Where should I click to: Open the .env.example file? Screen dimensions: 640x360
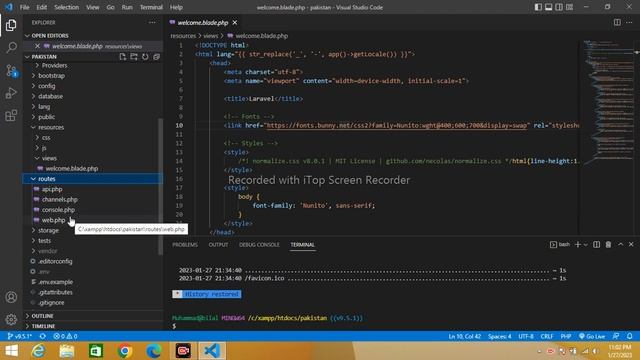56,282
